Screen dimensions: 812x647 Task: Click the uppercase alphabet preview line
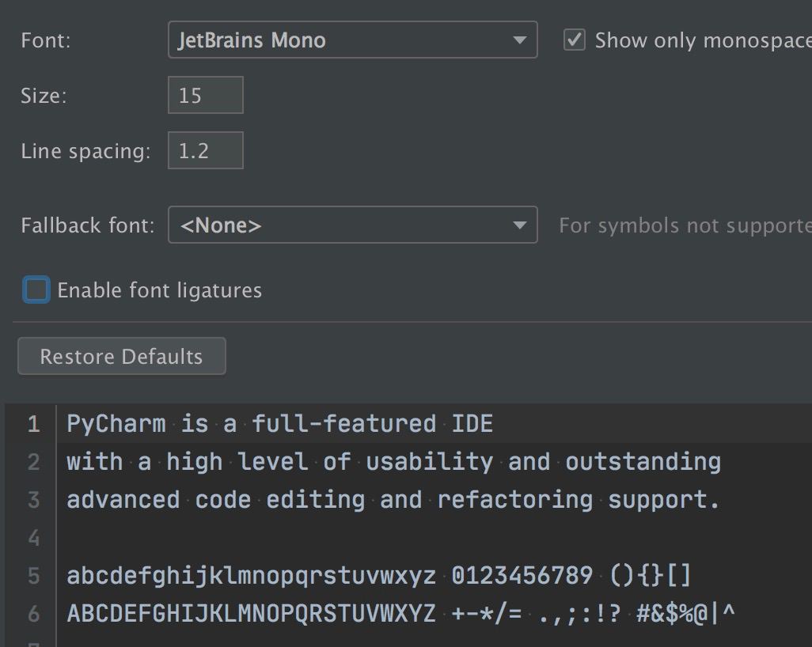tap(400, 613)
